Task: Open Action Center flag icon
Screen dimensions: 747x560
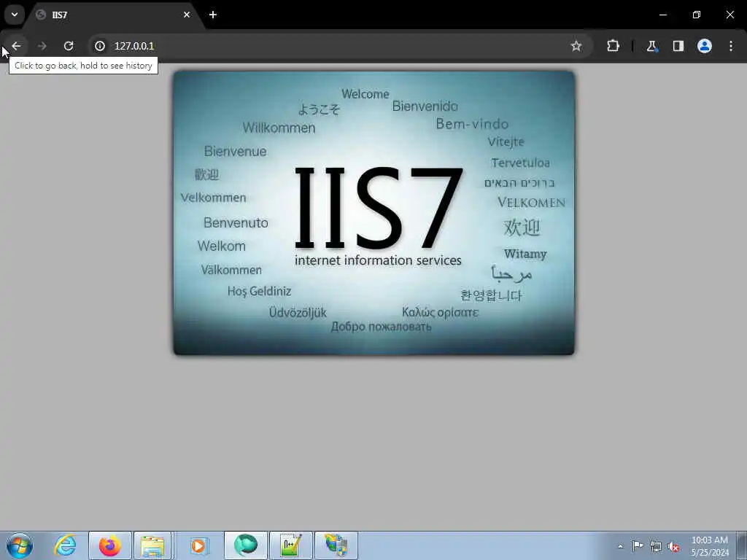Action: pyautogui.click(x=638, y=546)
